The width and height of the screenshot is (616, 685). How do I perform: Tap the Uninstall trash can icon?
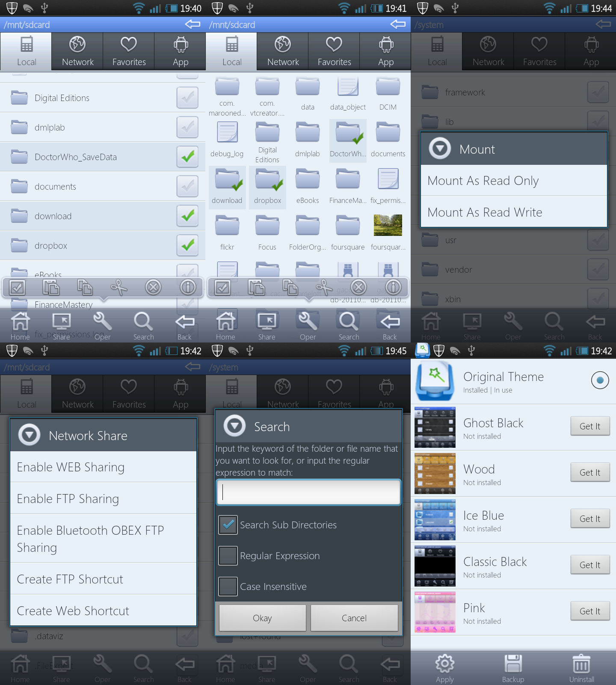point(581,664)
